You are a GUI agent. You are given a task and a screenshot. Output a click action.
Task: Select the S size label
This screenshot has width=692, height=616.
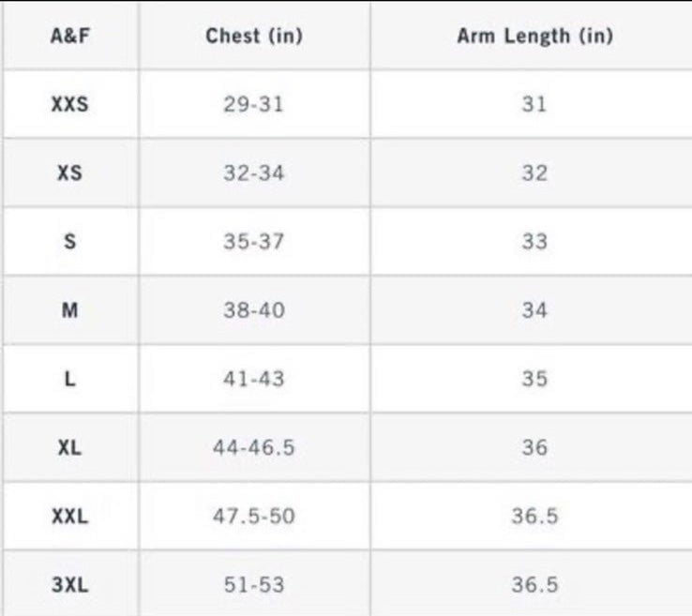click(x=69, y=242)
